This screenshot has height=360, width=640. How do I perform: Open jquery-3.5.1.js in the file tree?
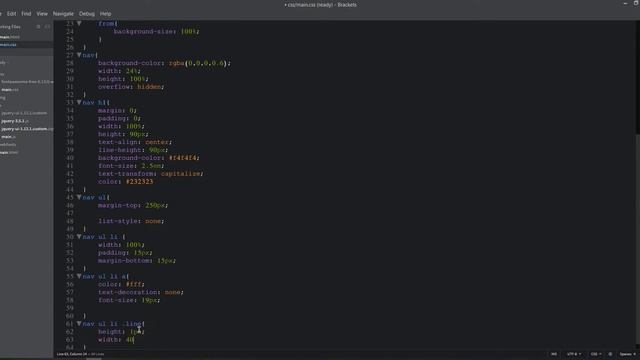(x=15, y=121)
